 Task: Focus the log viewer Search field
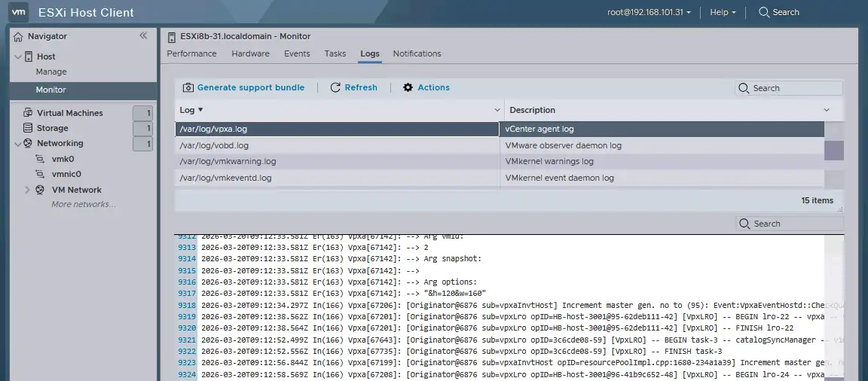pyautogui.click(x=789, y=224)
